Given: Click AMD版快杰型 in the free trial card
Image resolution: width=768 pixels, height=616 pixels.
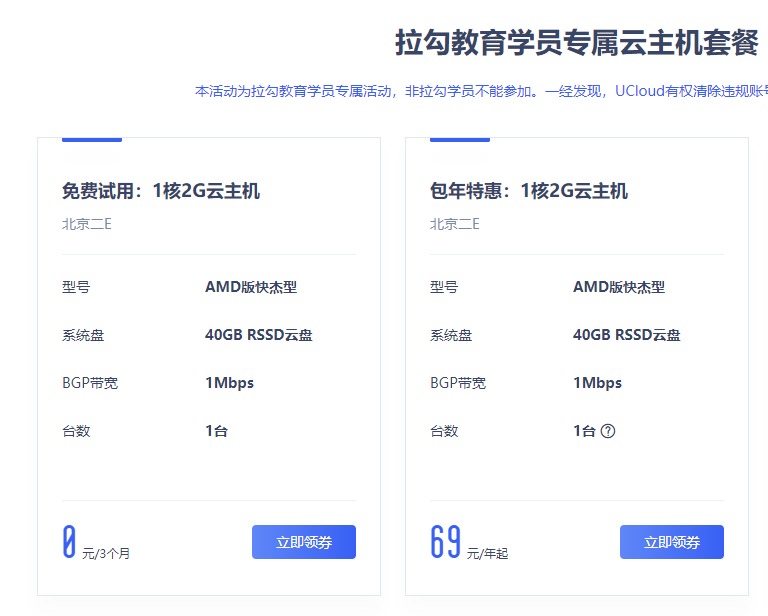Looking at the screenshot, I should point(251,287).
